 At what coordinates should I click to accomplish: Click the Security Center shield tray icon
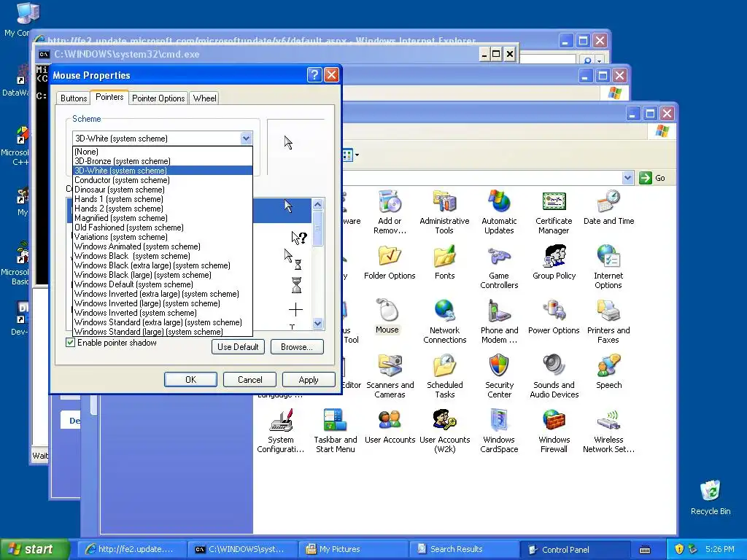[679, 549]
